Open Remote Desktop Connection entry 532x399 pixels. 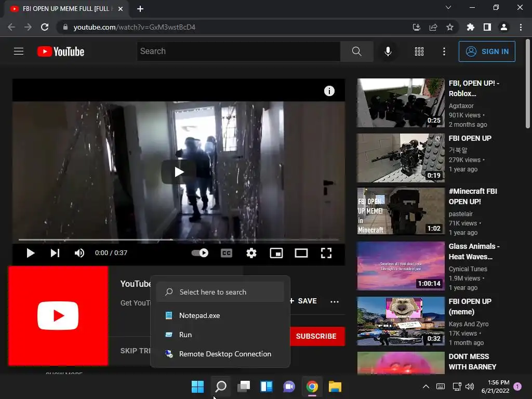tap(220, 354)
